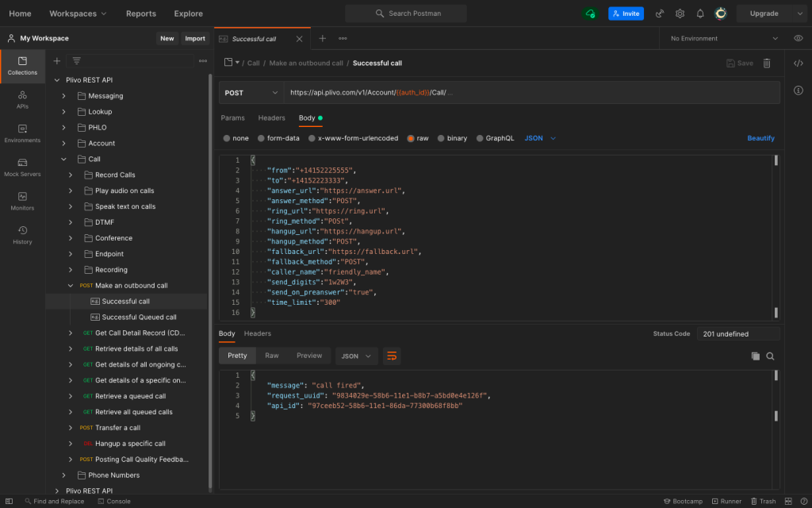Switch to the Headers tab of the request

click(272, 117)
